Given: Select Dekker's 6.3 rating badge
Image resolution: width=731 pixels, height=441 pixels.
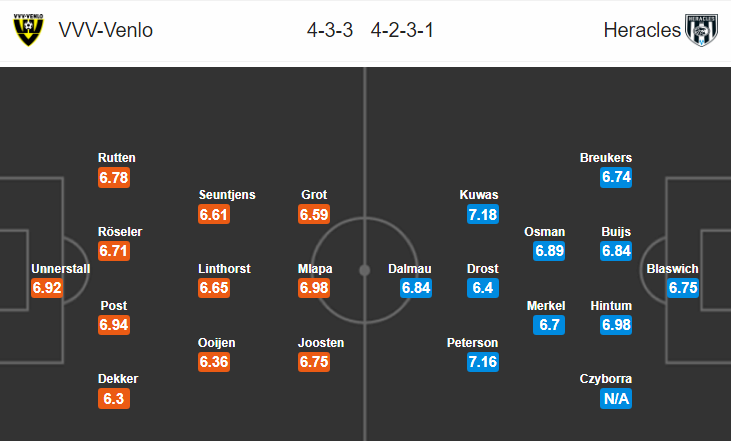Looking at the screenshot, I should pyautogui.click(x=114, y=398).
